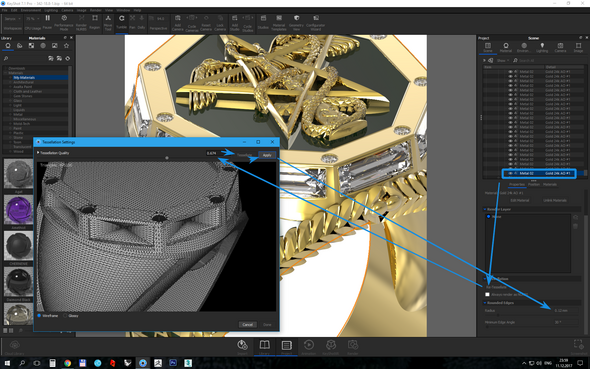This screenshot has height=369, width=590.
Task: Expand the Tessellation Quality disclosure triangle
Action: pos(38,153)
